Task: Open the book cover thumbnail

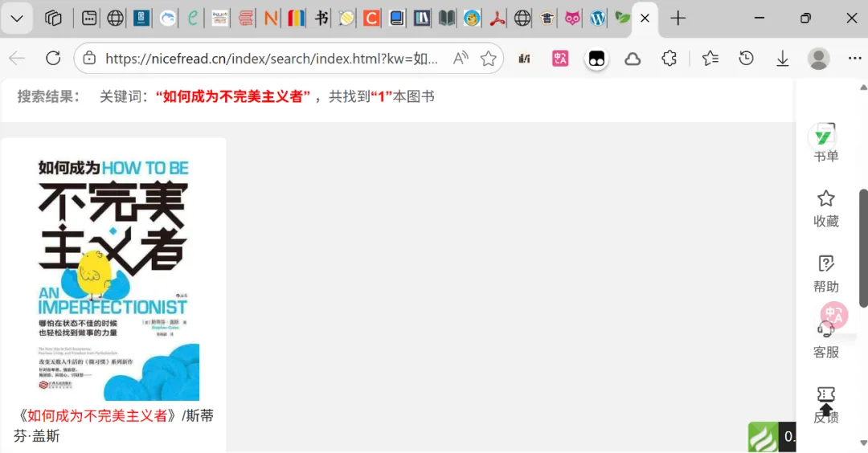Action: (113, 275)
